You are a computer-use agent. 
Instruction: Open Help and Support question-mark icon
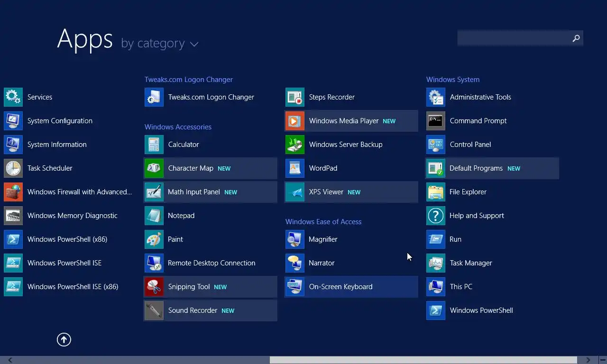coord(436,216)
